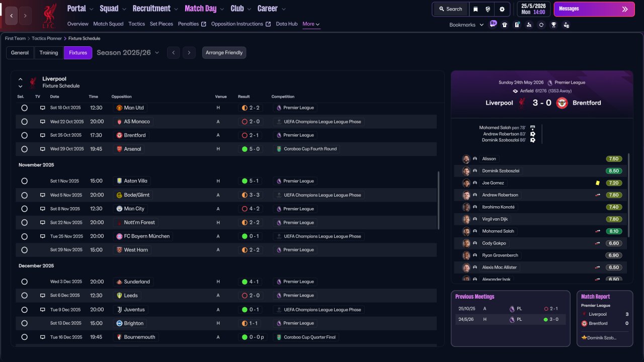Click the Juventus club badge in fixtures

pyautogui.click(x=120, y=310)
